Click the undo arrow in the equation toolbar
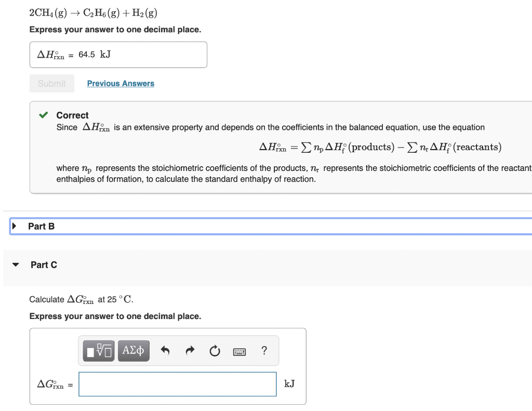This screenshot has height=411, width=532. 165,350
